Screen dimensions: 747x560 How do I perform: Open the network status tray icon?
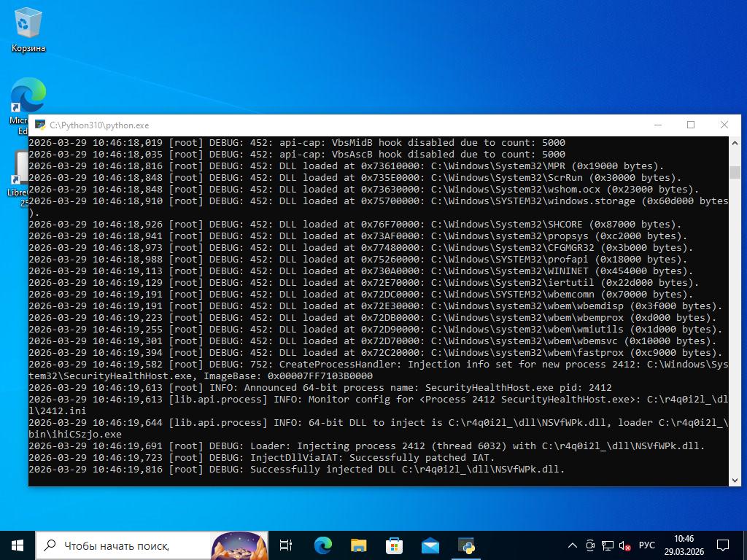[607, 545]
